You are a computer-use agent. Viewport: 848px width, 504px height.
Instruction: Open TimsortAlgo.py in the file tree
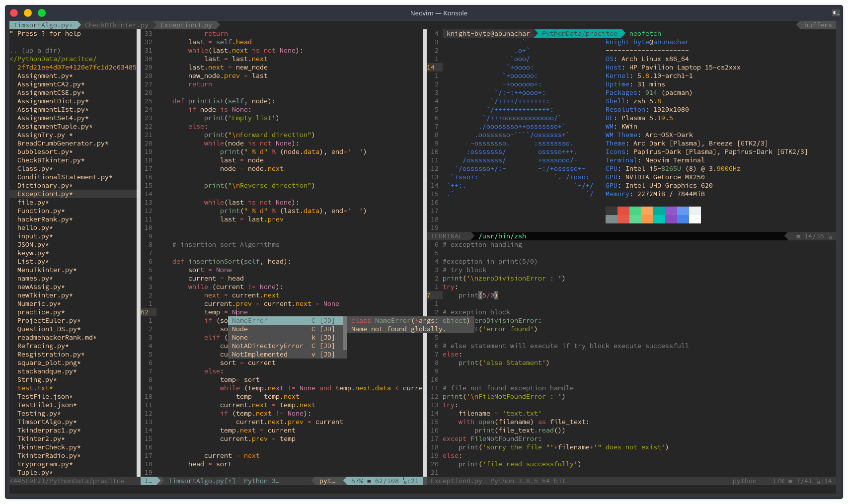pos(47,422)
